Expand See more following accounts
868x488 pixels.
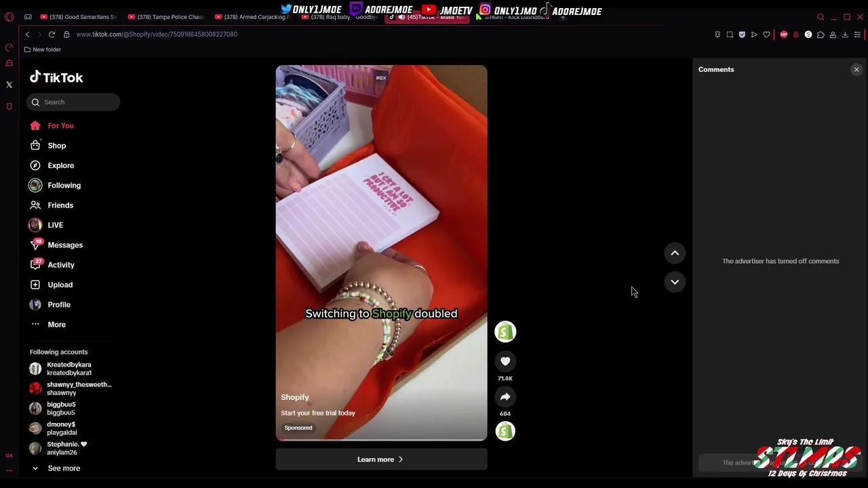tap(56, 468)
